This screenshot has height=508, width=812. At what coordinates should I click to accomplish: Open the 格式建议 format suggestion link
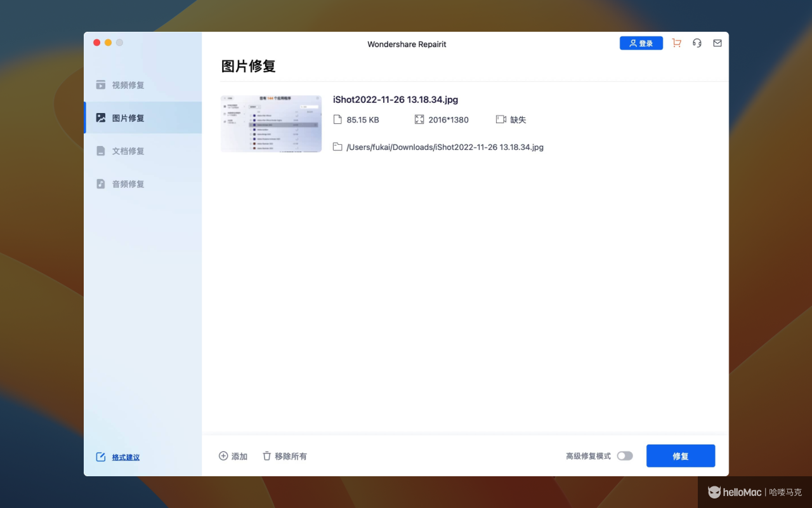(126, 457)
